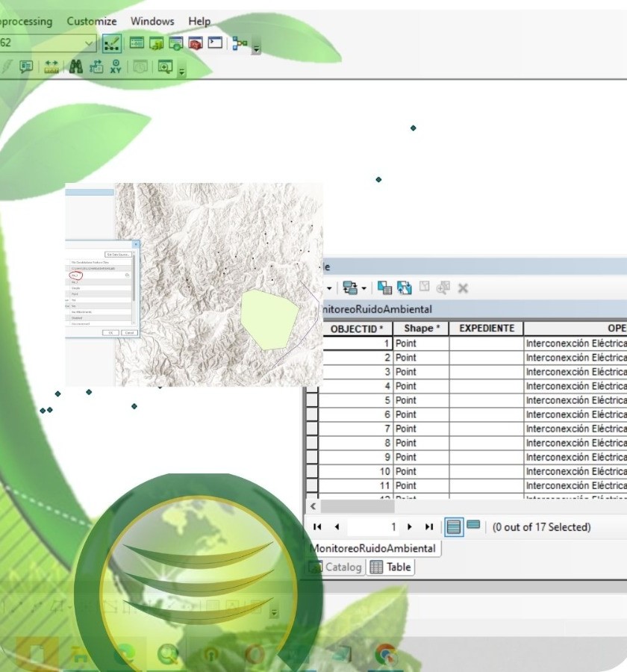Select the Measure ruler tool
This screenshot has height=672, width=627.
(x=52, y=67)
